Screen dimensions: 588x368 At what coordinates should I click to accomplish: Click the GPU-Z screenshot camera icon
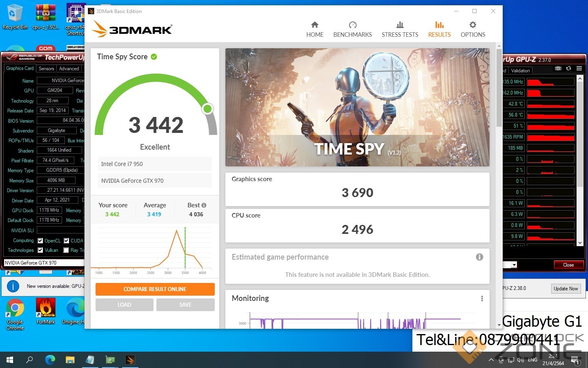(558, 68)
